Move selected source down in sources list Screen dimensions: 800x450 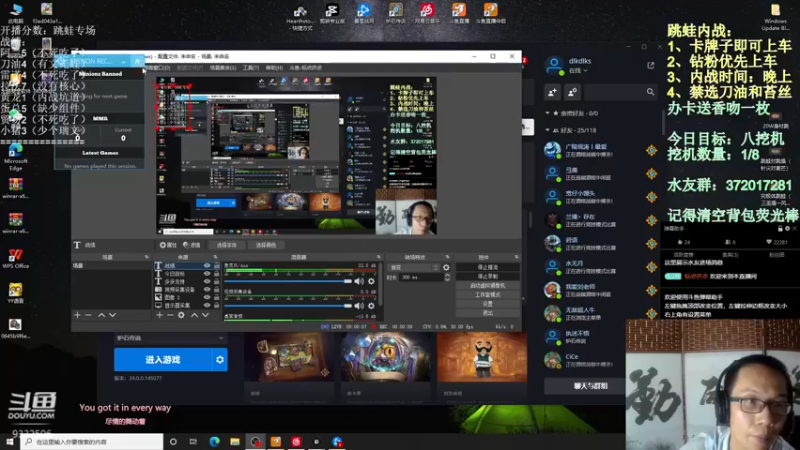click(206, 315)
